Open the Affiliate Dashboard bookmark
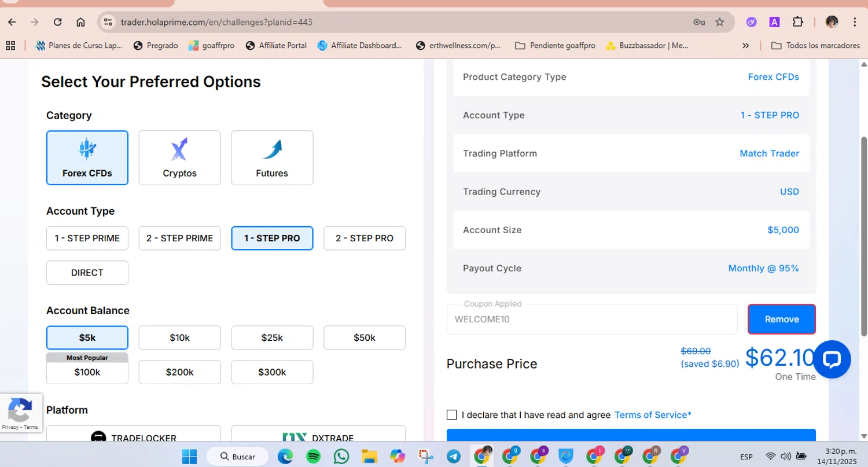The width and height of the screenshot is (868, 467). [359, 45]
